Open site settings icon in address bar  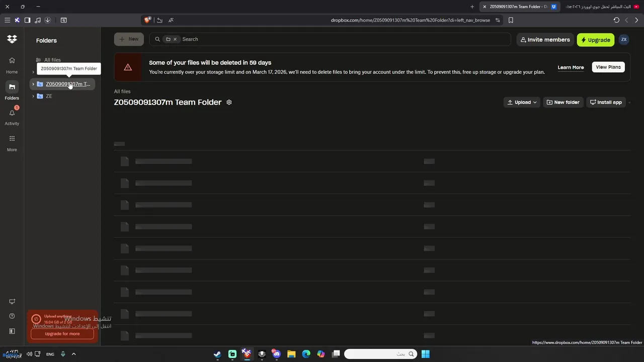(498, 20)
